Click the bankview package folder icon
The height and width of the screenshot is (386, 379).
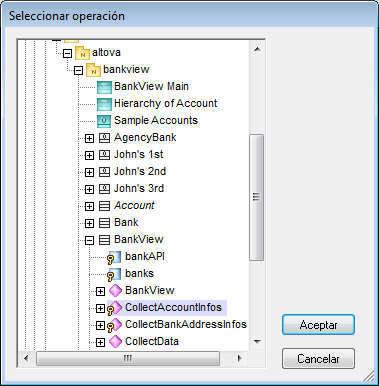93,70
